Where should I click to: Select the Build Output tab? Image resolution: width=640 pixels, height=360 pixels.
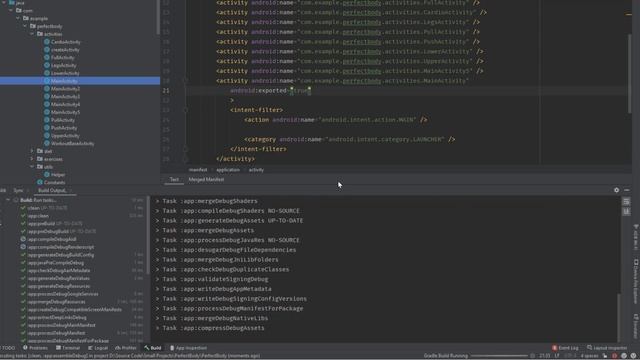click(52, 191)
